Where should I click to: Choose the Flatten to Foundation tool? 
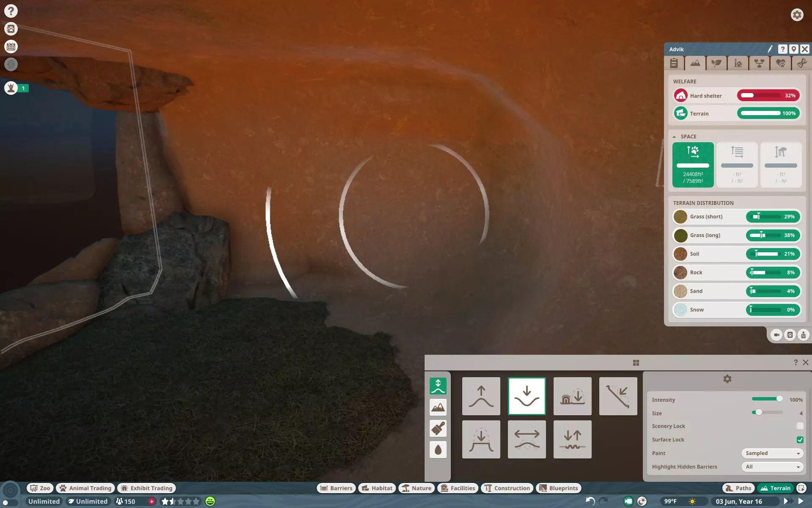click(572, 396)
